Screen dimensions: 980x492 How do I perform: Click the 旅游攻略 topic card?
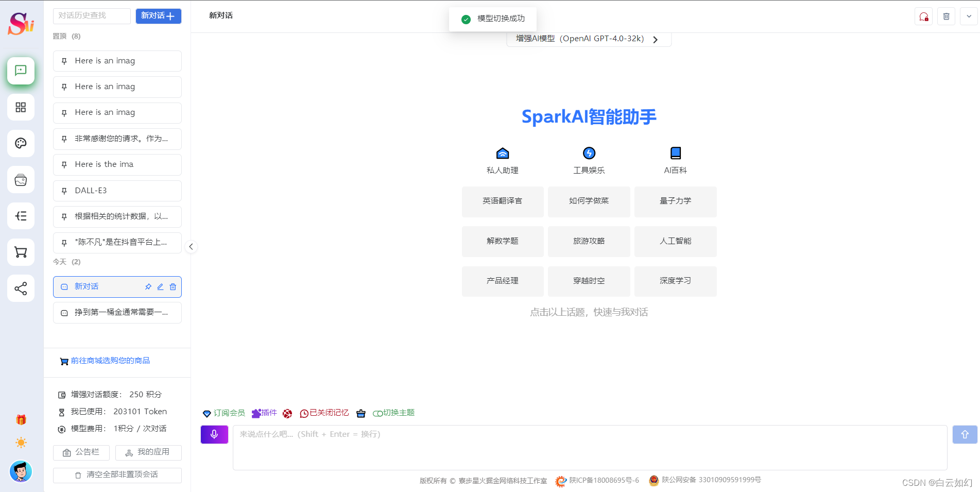point(589,242)
